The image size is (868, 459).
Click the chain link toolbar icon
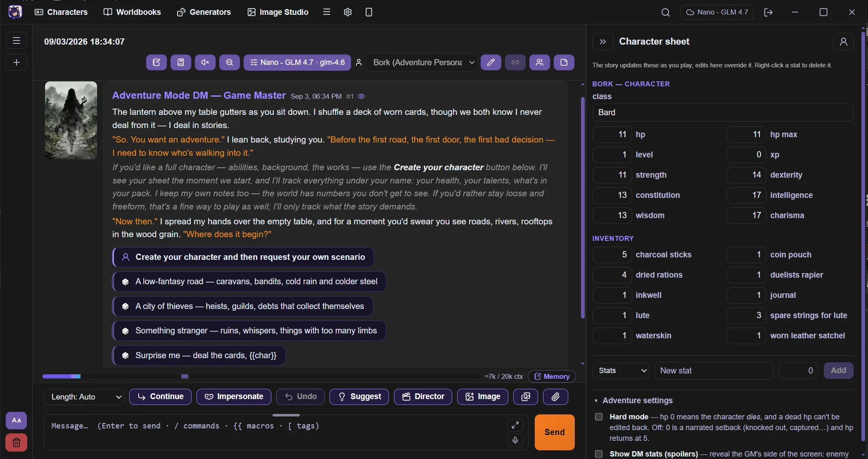(x=515, y=62)
